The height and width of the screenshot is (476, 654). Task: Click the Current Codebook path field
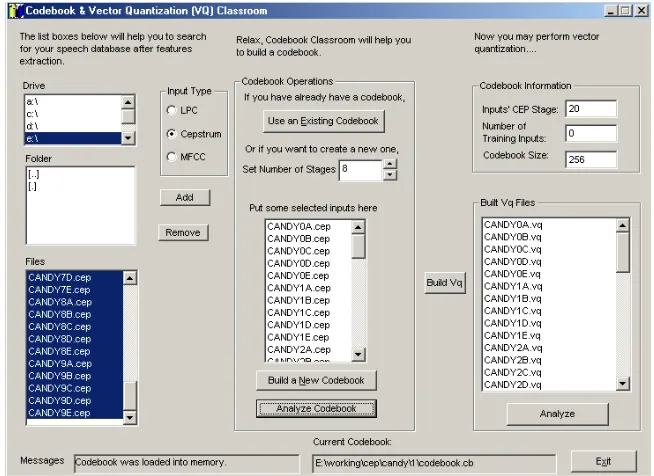(434, 463)
